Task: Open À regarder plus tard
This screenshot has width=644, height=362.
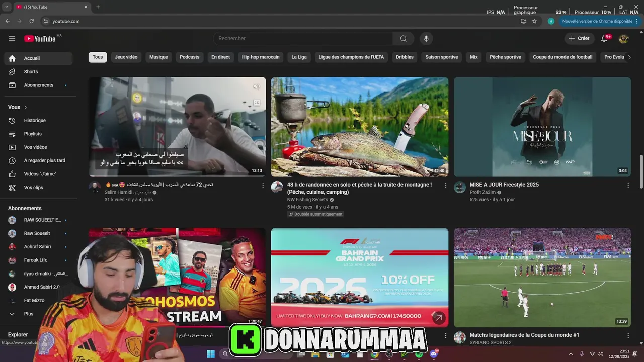Action: coord(38,161)
